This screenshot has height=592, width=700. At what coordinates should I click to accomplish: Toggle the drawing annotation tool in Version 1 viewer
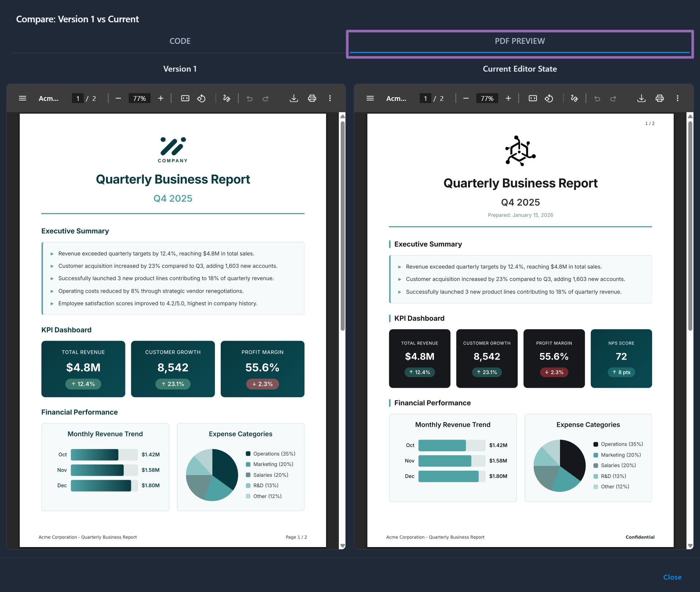coord(227,98)
